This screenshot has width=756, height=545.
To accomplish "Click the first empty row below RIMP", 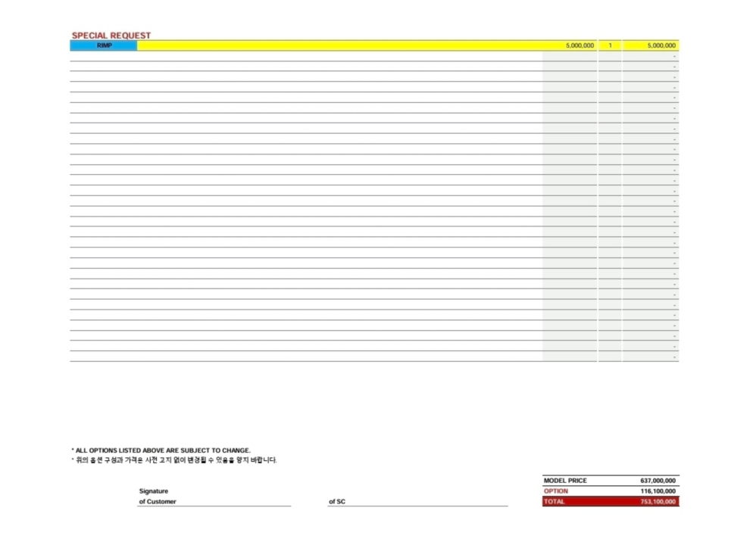I will coord(305,56).
